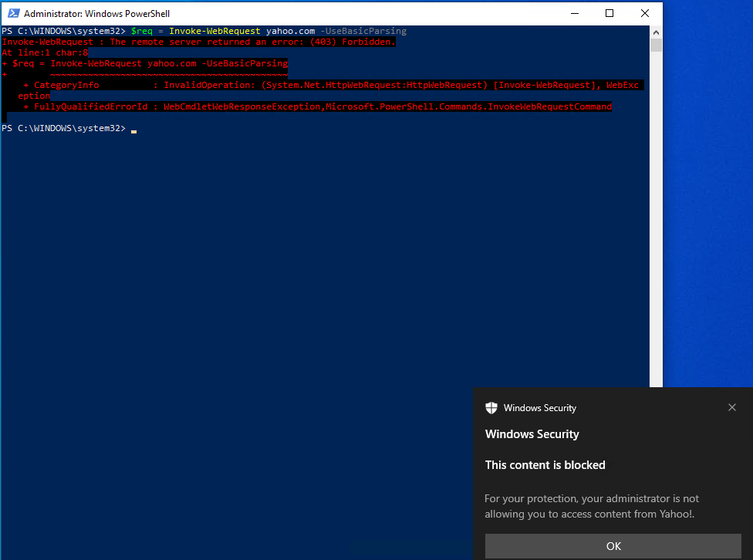Click the notification message mentioning Yahoo!
This screenshot has width=753, height=560.
[x=591, y=506]
